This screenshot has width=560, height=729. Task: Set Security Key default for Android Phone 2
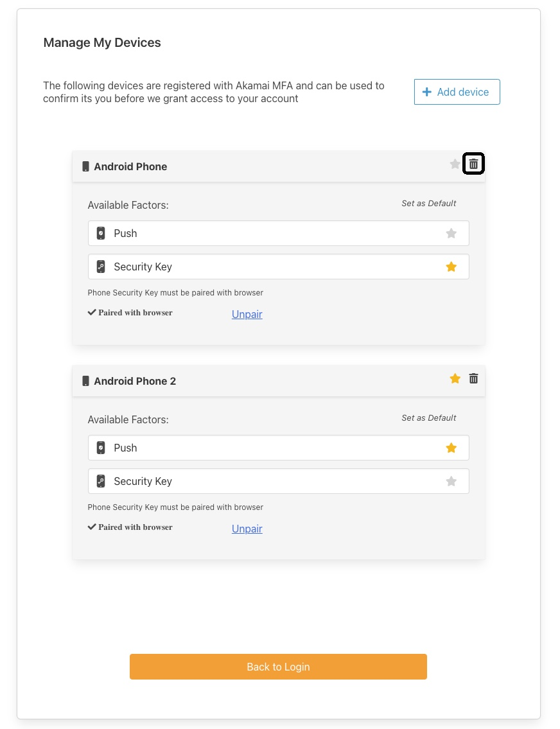coord(451,481)
